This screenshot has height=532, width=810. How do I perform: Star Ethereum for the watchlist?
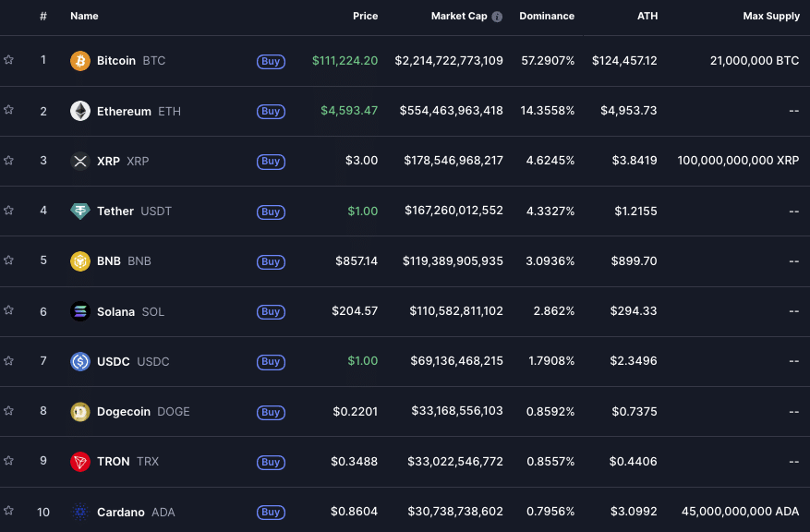pyautogui.click(x=9, y=110)
